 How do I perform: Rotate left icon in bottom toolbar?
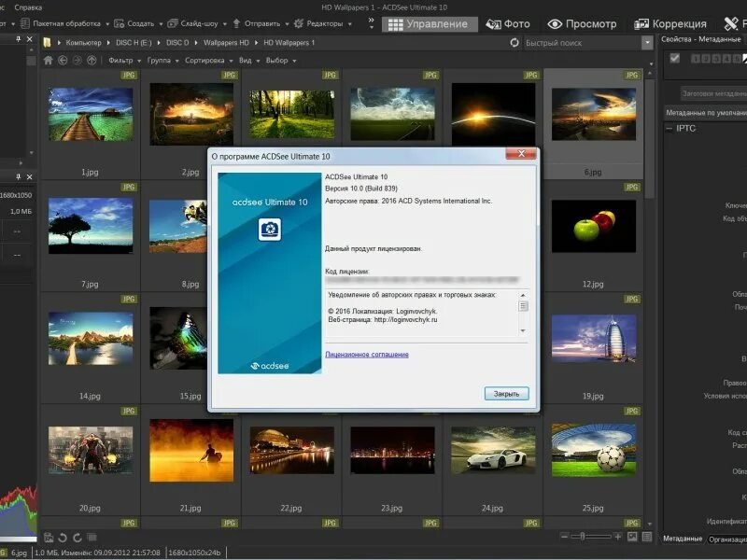click(x=63, y=538)
